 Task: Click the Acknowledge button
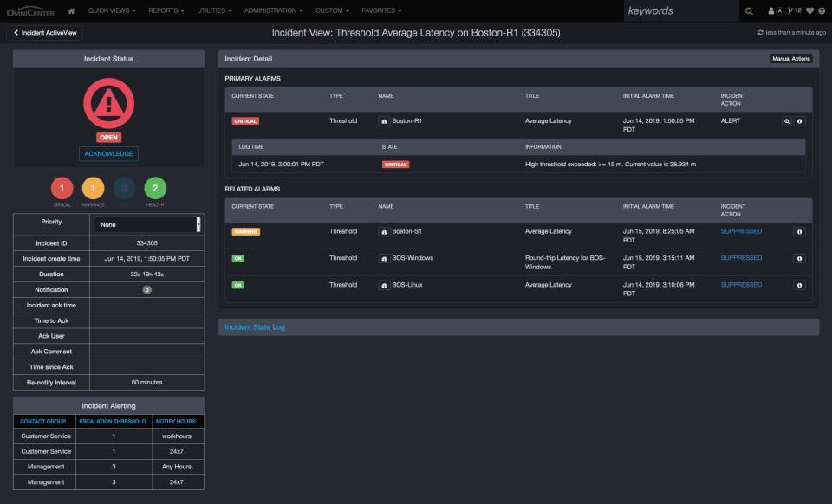click(x=109, y=153)
